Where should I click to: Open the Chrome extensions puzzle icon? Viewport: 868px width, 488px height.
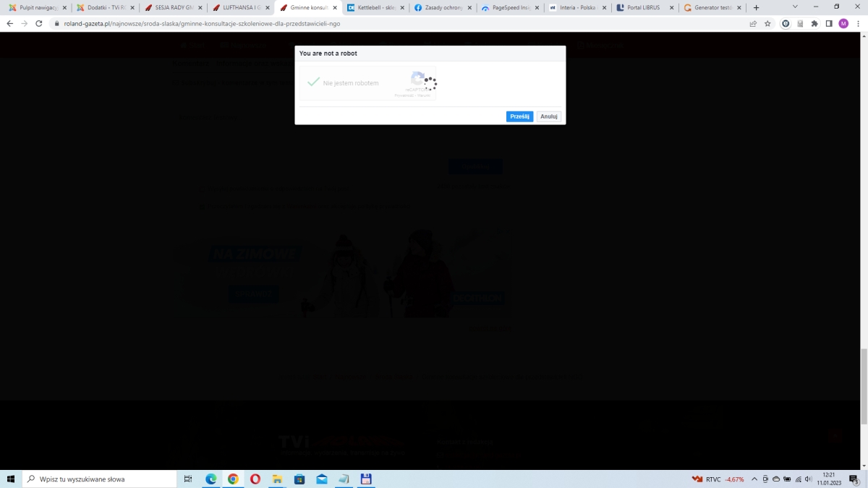click(814, 23)
